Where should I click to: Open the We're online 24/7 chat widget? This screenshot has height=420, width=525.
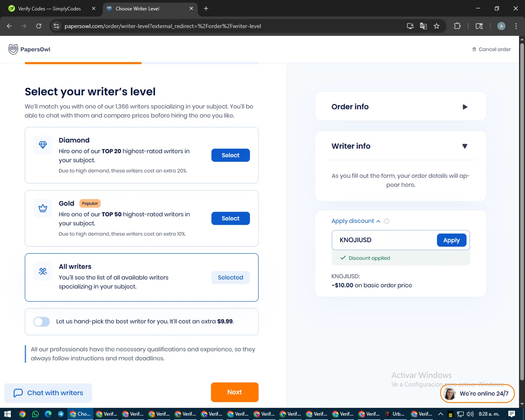[x=477, y=393]
